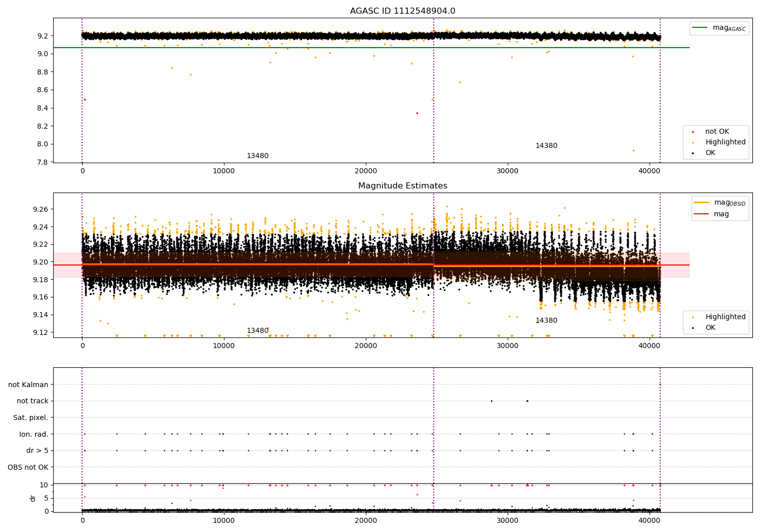Click the 14380 OBSID label in top plot
760x532 pixels.
[546, 146]
